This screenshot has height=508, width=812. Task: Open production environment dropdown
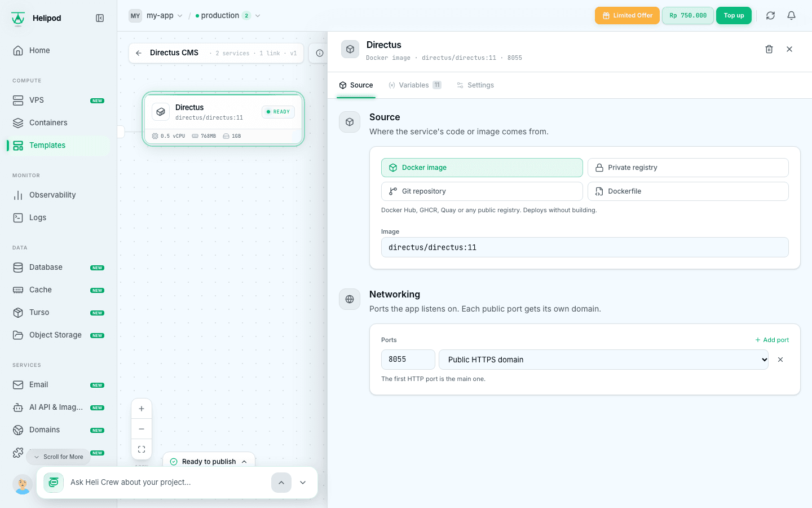coord(228,16)
